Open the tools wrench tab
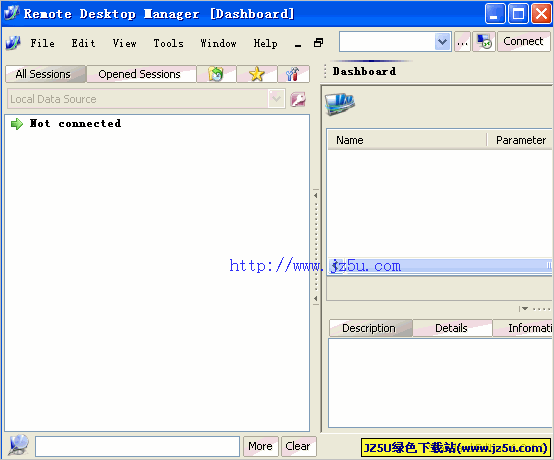 [293, 74]
